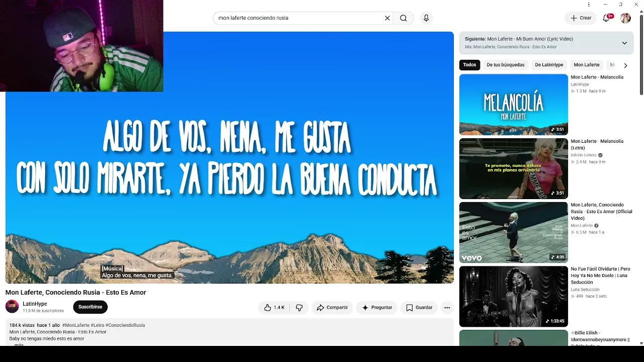Open Melancolía (Letra) video thumbnail
This screenshot has width=644, height=362.
[x=514, y=168]
